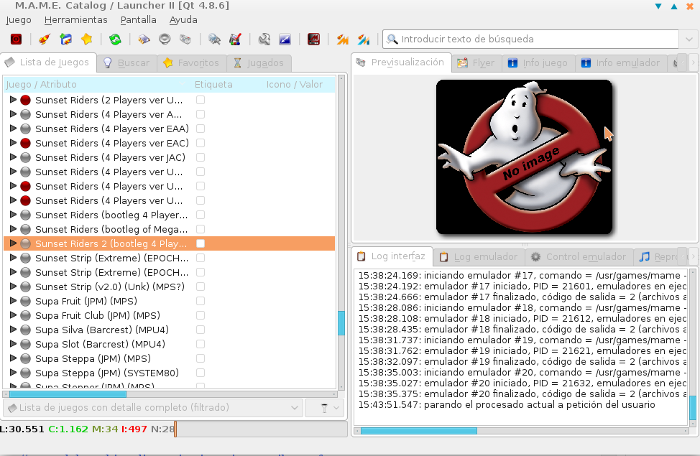Image resolution: width=700 pixels, height=456 pixels.
Task: Tick checkbox for Supa Fruit (JPM) (MPS)
Action: (200, 301)
